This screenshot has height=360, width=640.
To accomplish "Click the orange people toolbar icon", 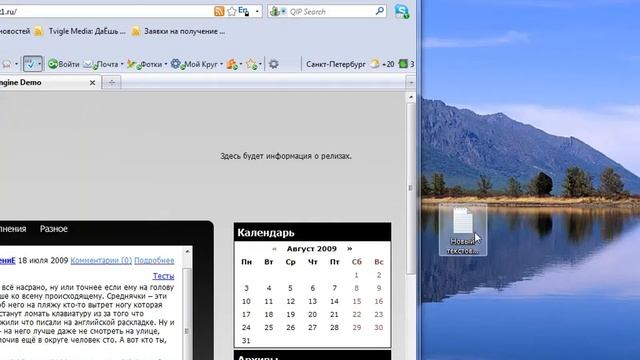I will coord(232,64).
